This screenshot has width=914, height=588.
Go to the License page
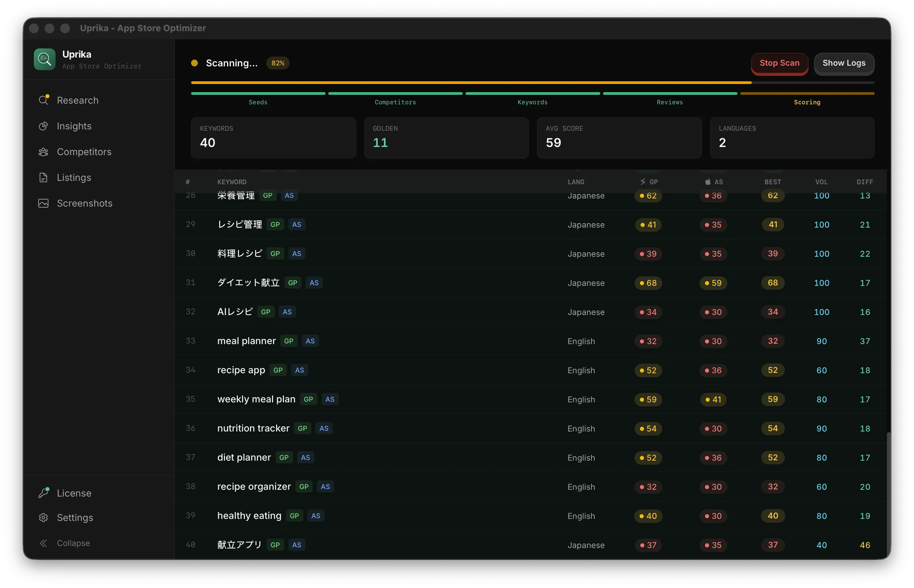tap(74, 493)
